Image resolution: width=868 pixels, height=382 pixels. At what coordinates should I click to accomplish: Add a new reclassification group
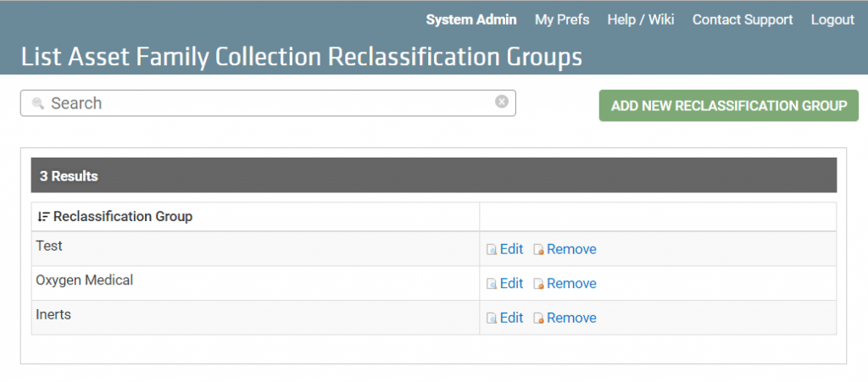click(728, 106)
